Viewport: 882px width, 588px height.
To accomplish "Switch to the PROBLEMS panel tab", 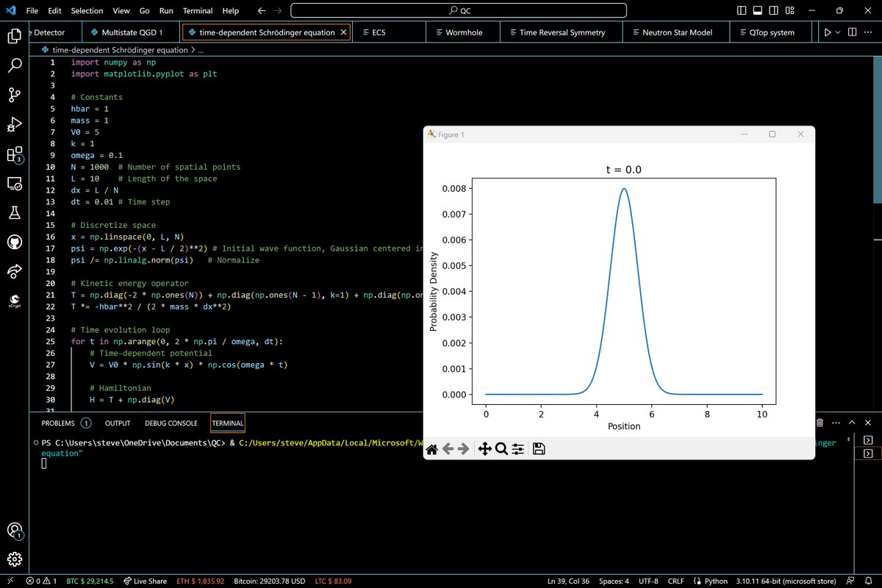I will coord(58,423).
